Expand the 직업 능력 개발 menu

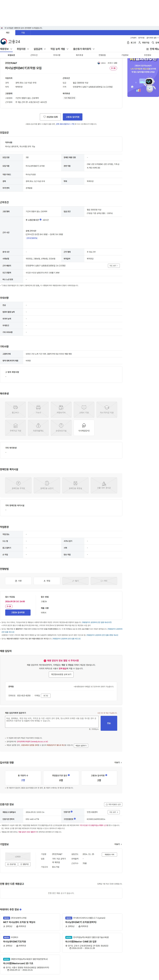point(59,49)
